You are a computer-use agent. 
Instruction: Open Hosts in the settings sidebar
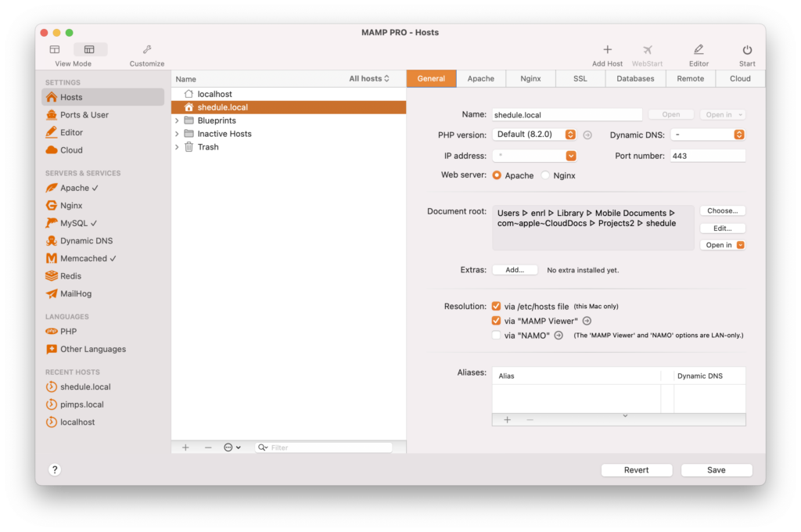(x=102, y=97)
